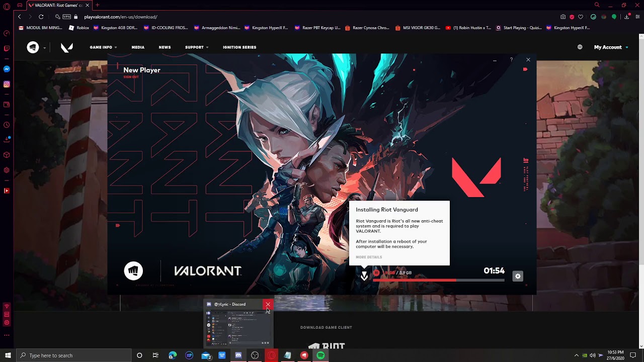Click the Opera snapshot camera icon
Image resolution: width=644 pixels, height=362 pixels.
(563, 17)
